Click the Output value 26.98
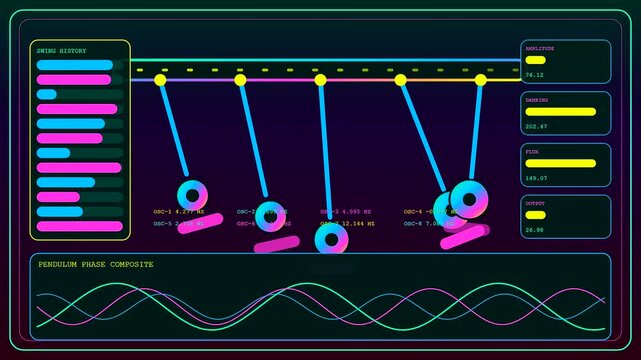This screenshot has height=360, width=641. (x=534, y=230)
